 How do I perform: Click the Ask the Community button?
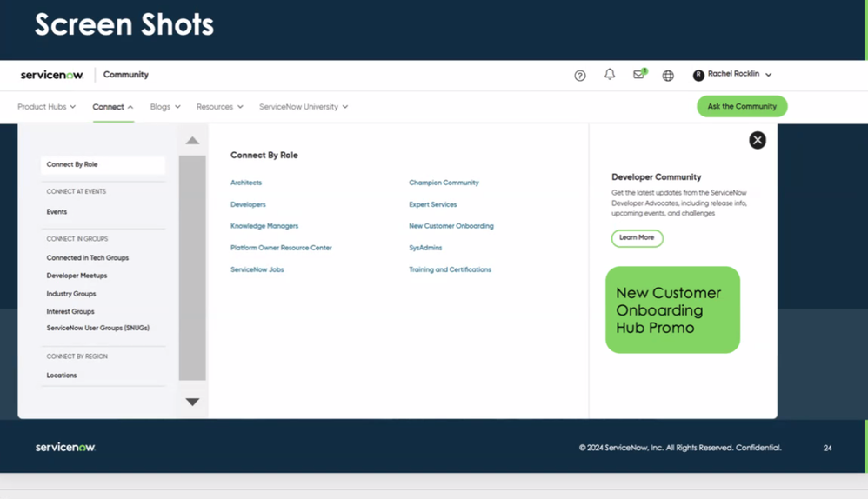click(x=742, y=106)
